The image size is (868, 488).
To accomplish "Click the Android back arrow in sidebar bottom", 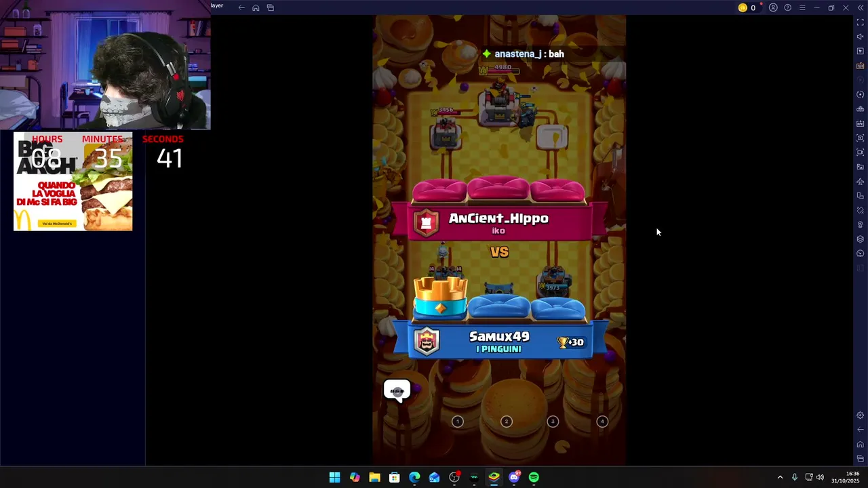I will [x=860, y=430].
